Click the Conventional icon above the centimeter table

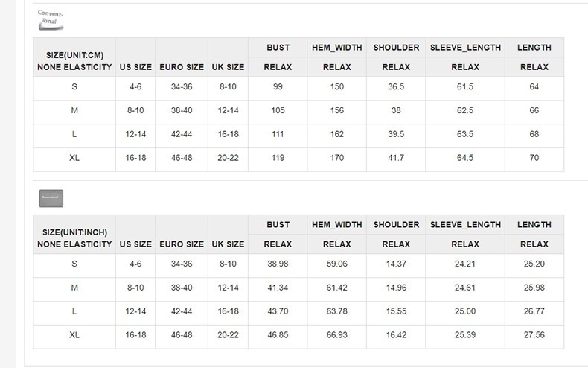(x=51, y=20)
